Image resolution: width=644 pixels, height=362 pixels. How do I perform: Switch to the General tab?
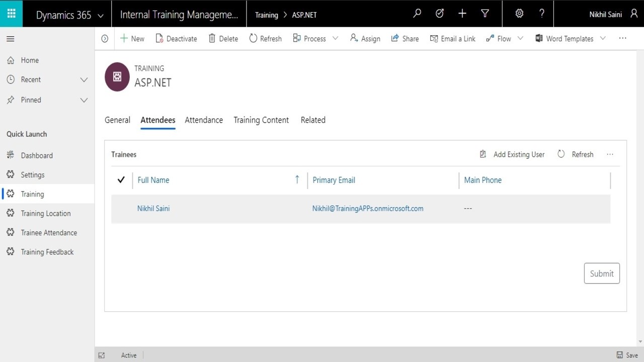(x=117, y=120)
